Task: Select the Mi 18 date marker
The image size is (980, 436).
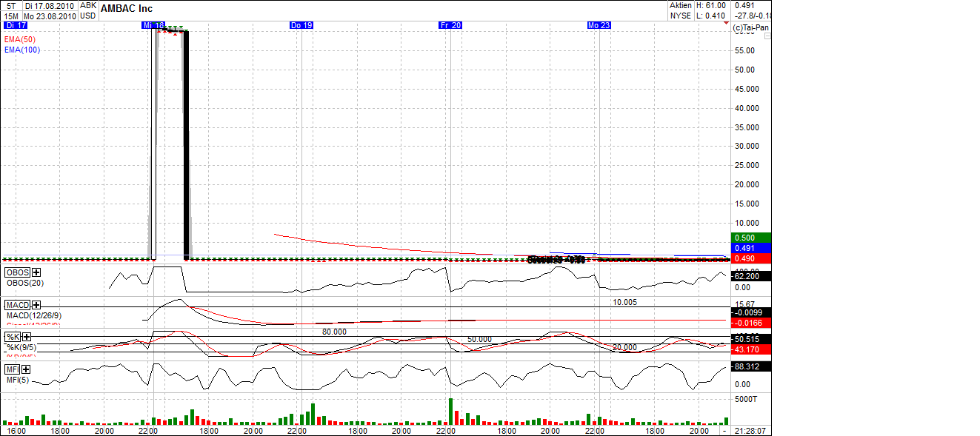Action: pyautogui.click(x=153, y=25)
